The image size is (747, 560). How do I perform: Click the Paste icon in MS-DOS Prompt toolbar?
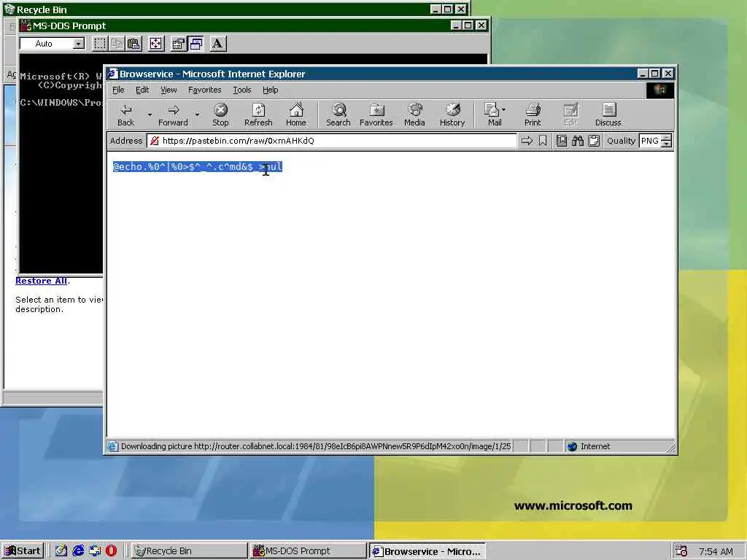click(x=134, y=44)
